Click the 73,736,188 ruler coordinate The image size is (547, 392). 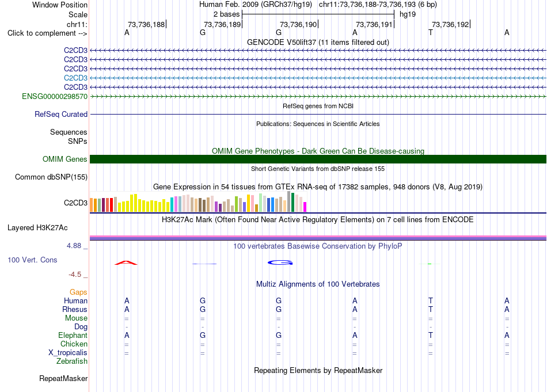(146, 24)
